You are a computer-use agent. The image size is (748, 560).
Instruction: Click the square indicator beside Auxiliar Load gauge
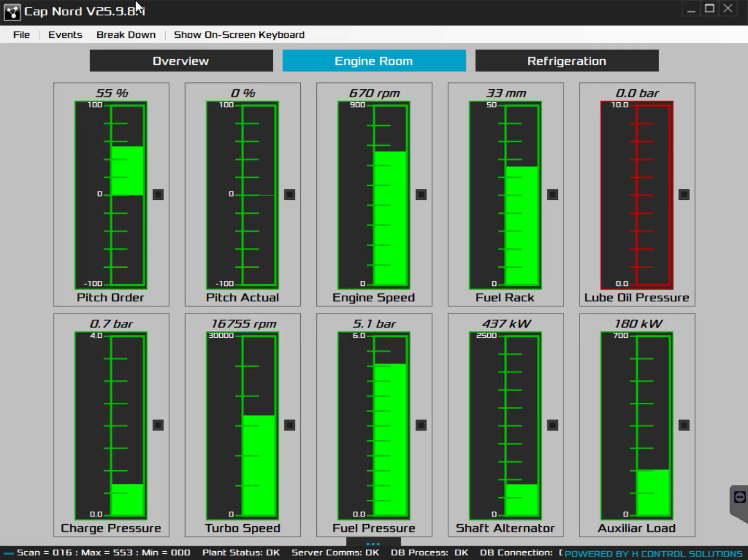[684, 425]
